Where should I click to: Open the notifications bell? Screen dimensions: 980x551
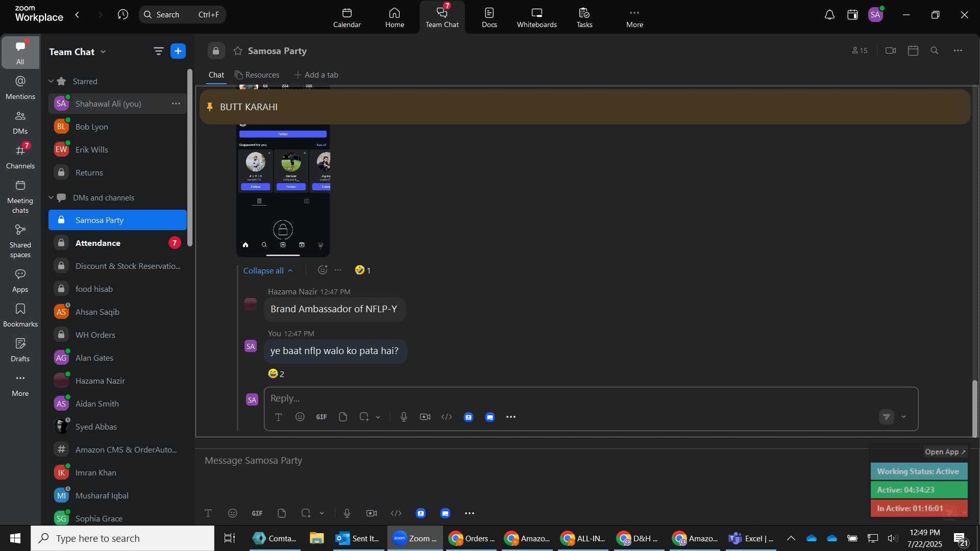coord(829,15)
